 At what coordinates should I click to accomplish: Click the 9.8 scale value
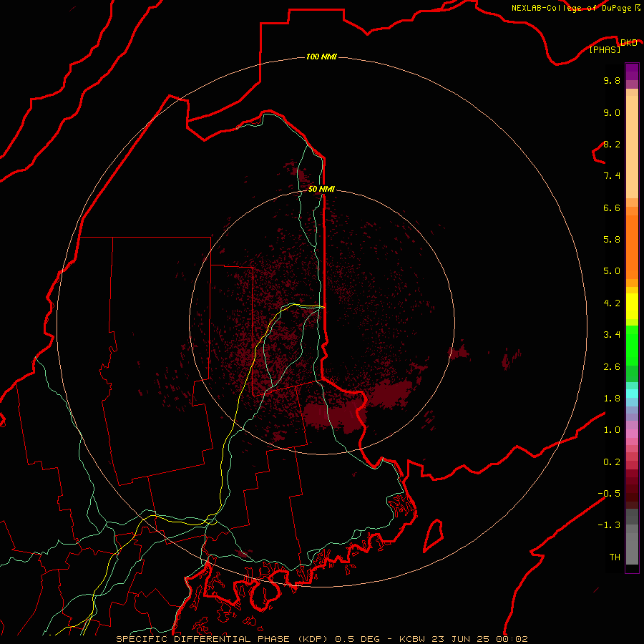click(612, 80)
